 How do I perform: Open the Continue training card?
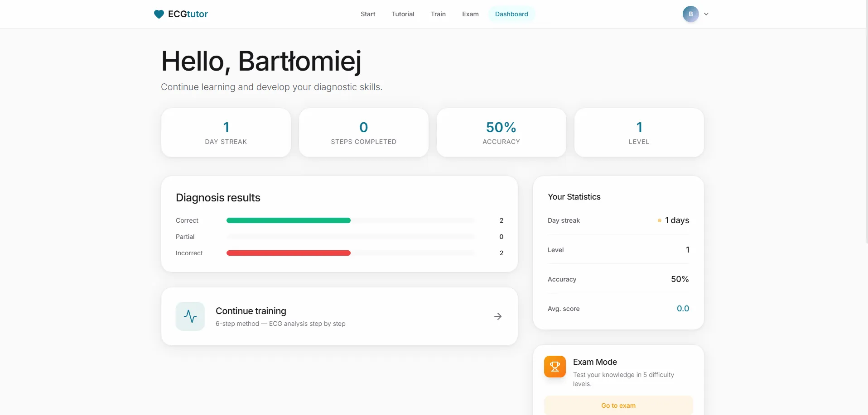click(x=339, y=316)
